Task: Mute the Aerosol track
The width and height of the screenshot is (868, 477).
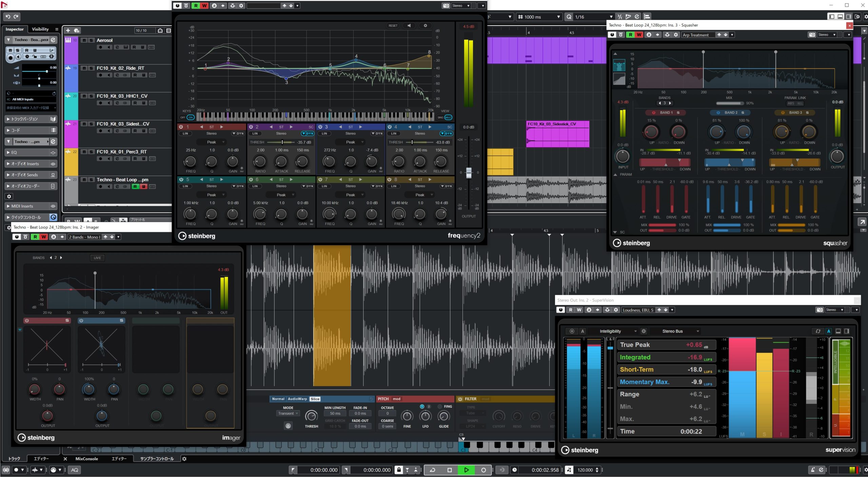Action: tap(84, 40)
